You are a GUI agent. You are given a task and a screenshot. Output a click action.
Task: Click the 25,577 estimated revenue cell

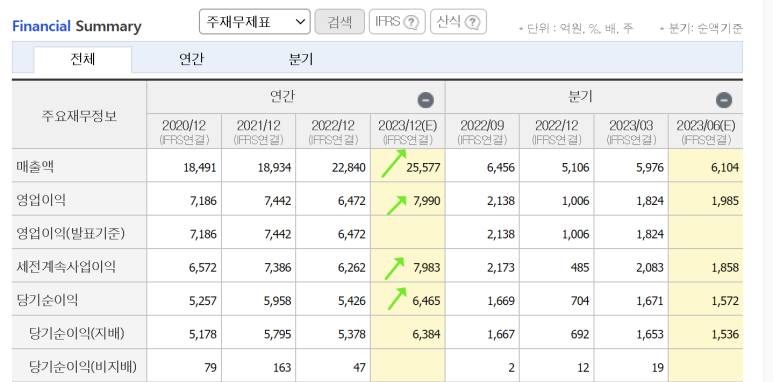tap(408, 167)
